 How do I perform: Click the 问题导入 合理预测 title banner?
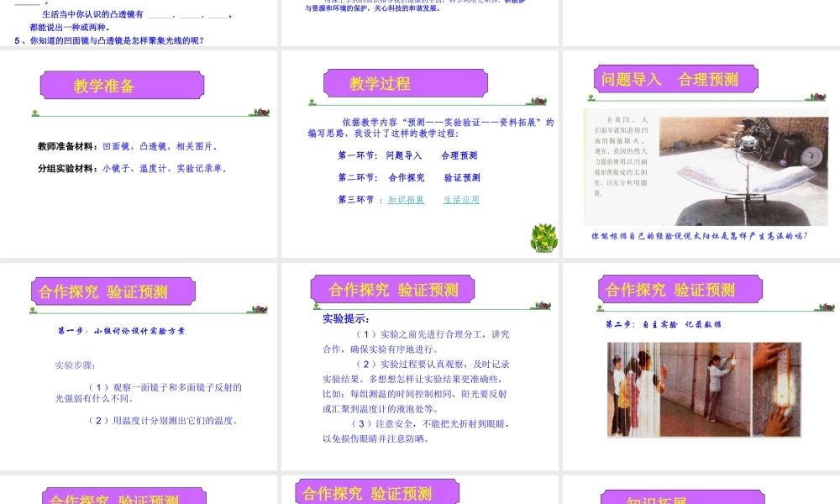point(676,78)
